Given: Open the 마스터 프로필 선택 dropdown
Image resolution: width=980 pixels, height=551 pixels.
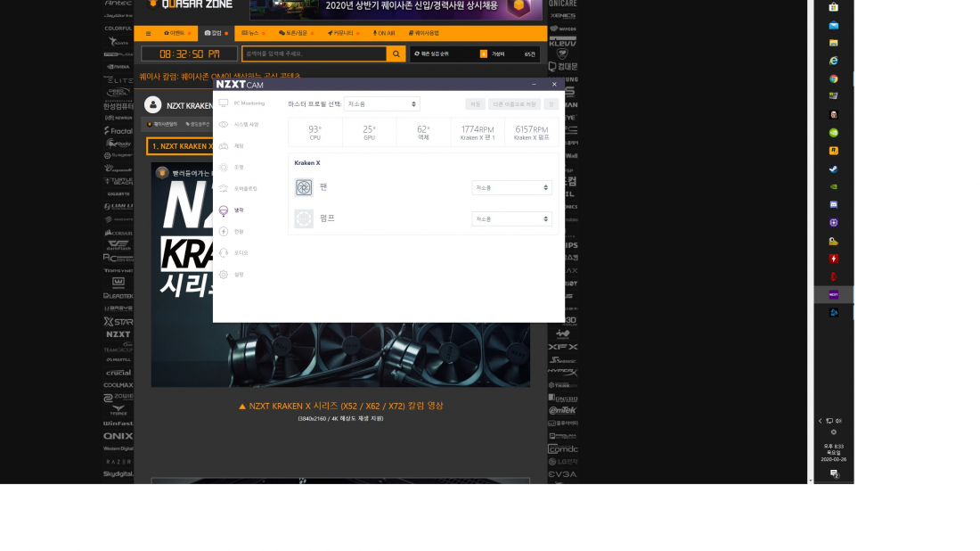Looking at the screenshot, I should pos(381,103).
